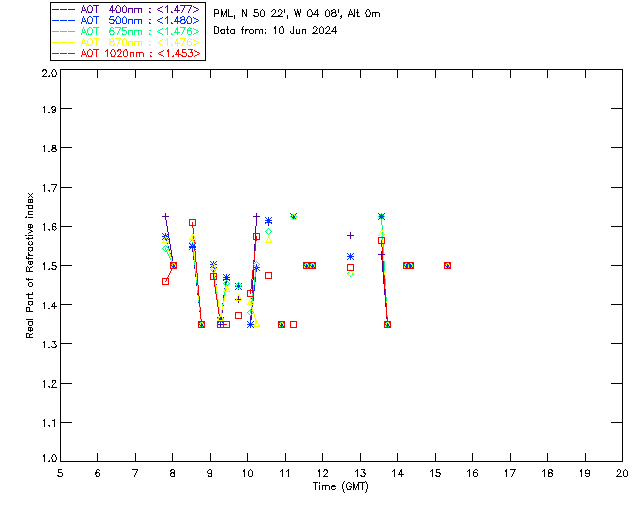Click the x-axis tick label 19
Viewport: 640px width, 512px height.
585,473
